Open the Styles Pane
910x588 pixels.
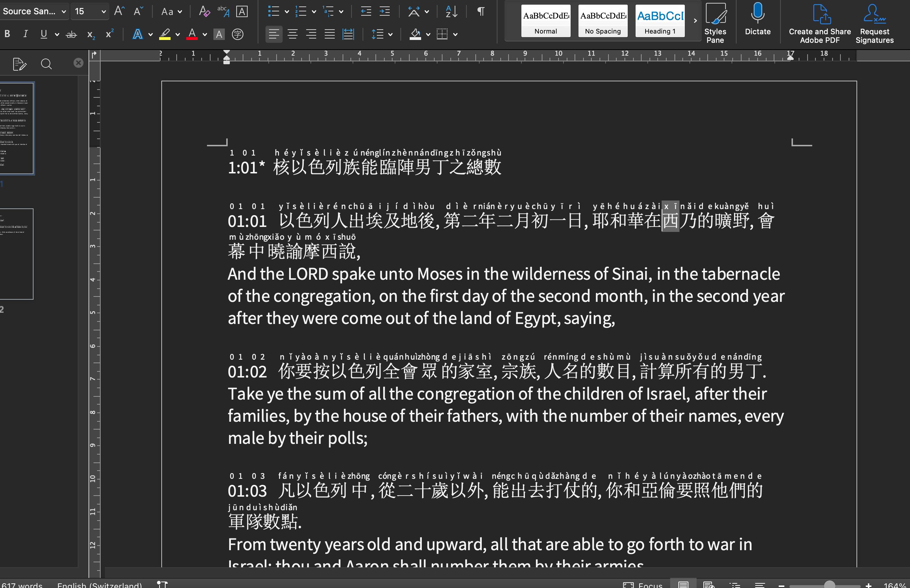coord(715,23)
